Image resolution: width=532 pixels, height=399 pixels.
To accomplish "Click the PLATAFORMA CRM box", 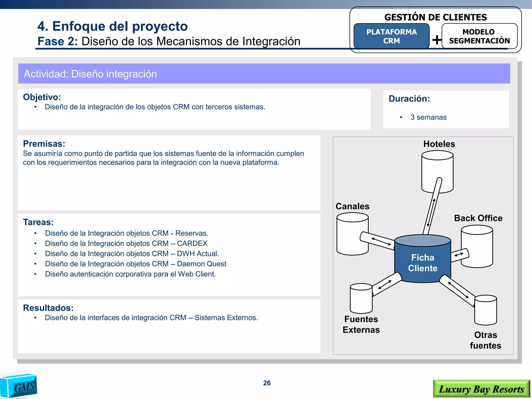I will (391, 36).
